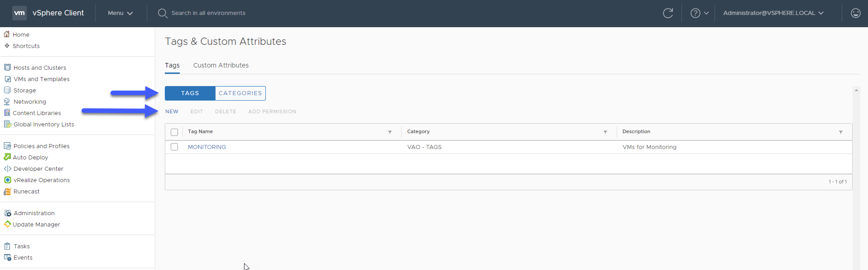
Task: Tick the select-all checkbox in table header
Action: click(x=174, y=132)
